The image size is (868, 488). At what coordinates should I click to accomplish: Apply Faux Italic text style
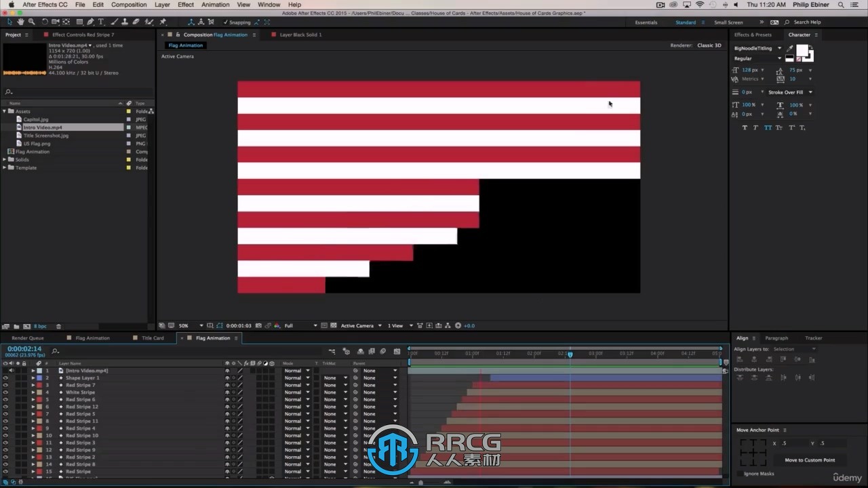756,127
